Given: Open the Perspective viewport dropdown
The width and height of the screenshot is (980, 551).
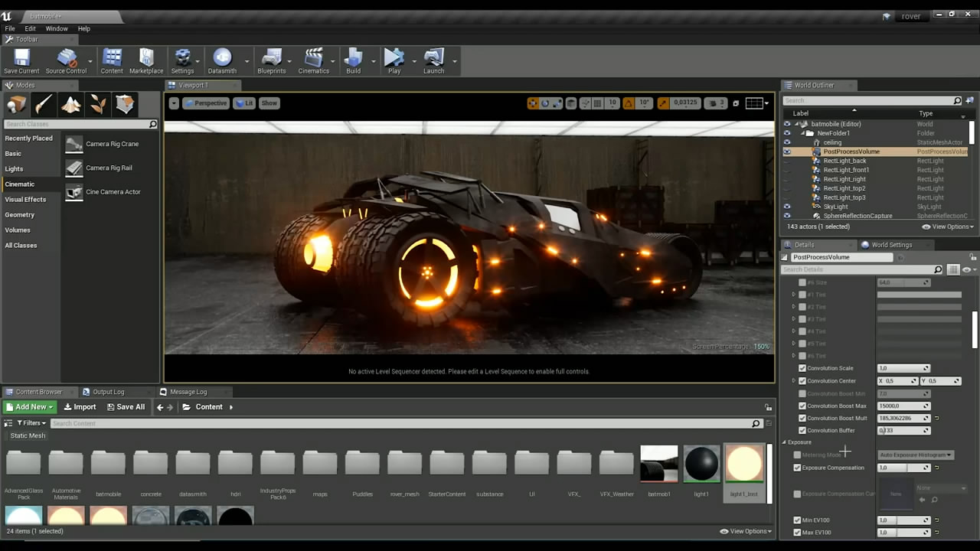Looking at the screenshot, I should [x=206, y=103].
